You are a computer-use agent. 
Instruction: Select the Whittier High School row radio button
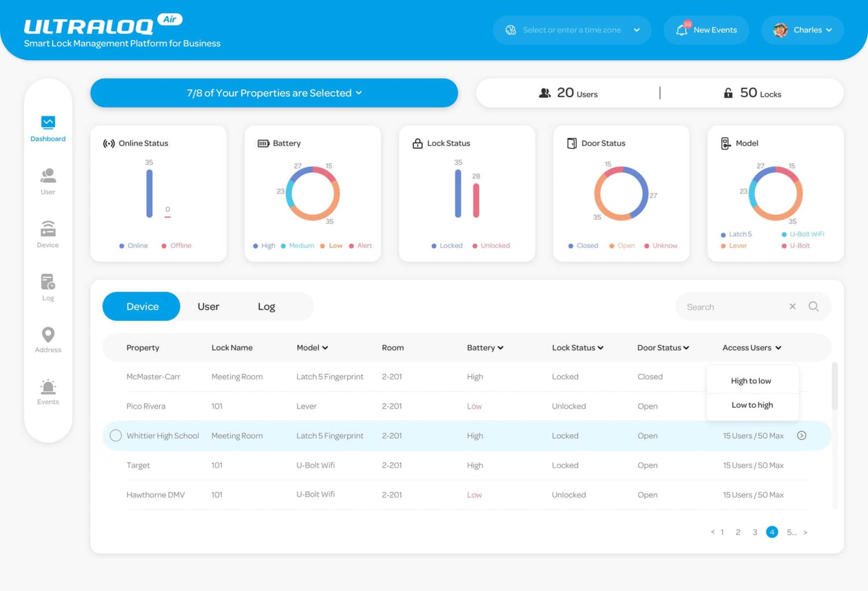point(116,435)
